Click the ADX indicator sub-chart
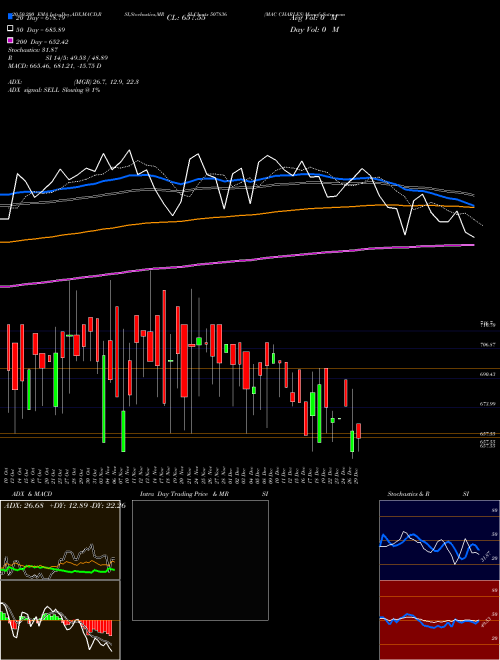 (60, 540)
